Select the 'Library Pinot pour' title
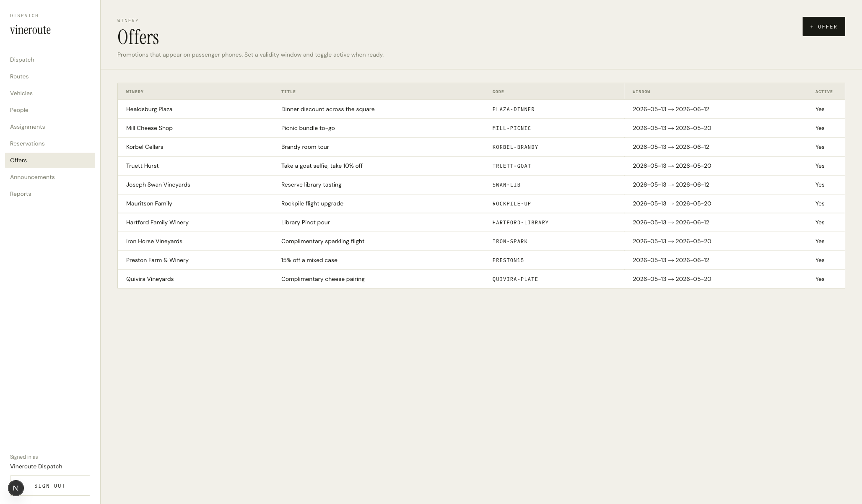Viewport: 862px width, 504px height. click(x=306, y=222)
